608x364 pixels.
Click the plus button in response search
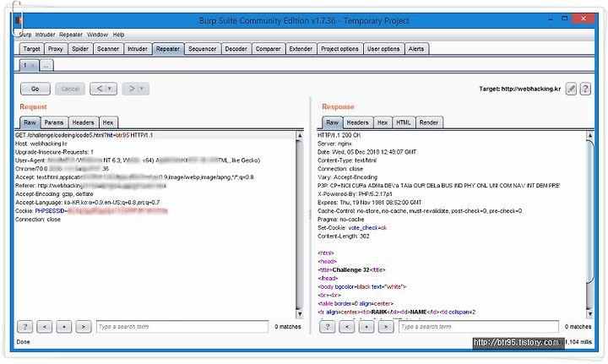[x=366, y=327]
